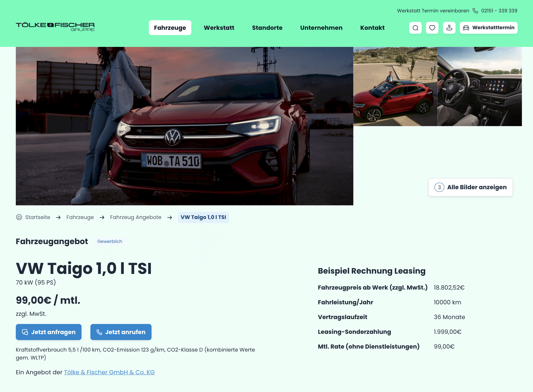Open the Standorte menu
The width and height of the screenshot is (533, 392).
pyautogui.click(x=267, y=28)
